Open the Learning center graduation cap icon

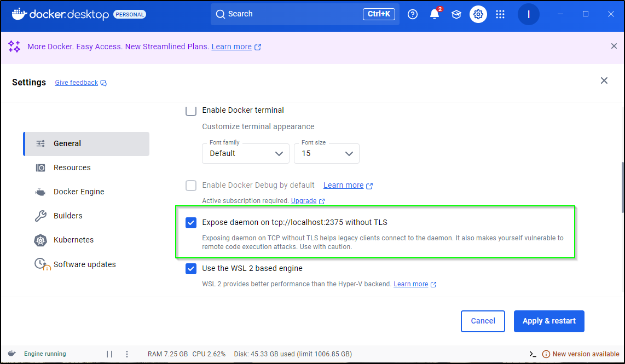point(456,14)
